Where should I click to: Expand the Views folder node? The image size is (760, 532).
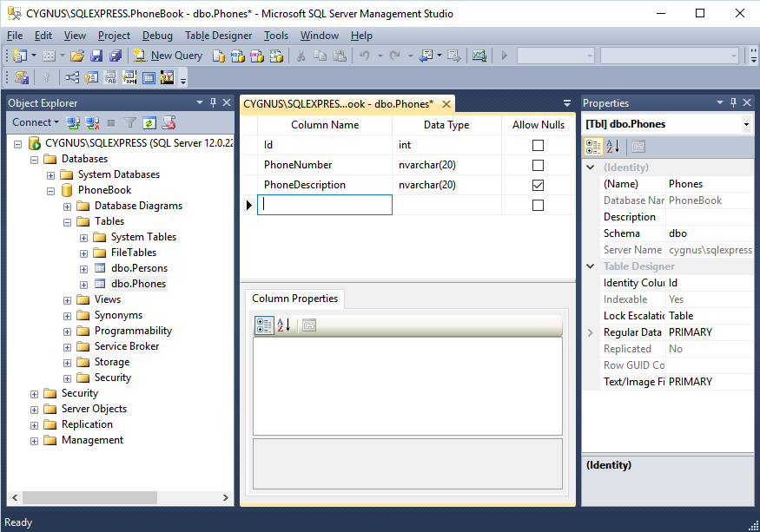point(68,300)
